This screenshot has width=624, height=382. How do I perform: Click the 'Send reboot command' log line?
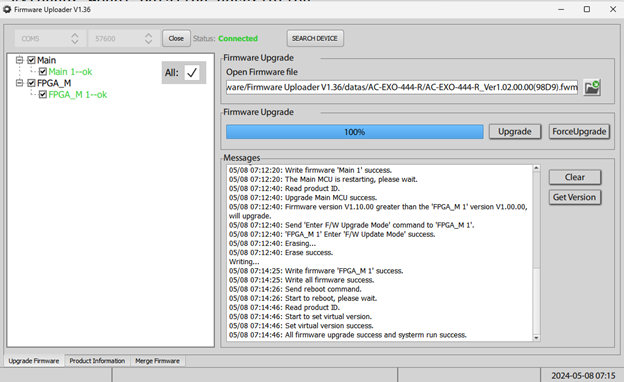pyautogui.click(x=295, y=289)
